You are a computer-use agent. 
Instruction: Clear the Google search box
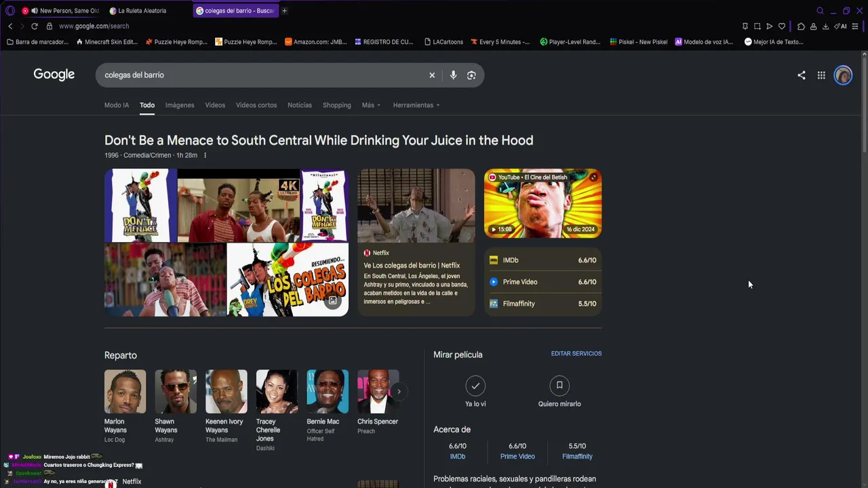pos(432,75)
